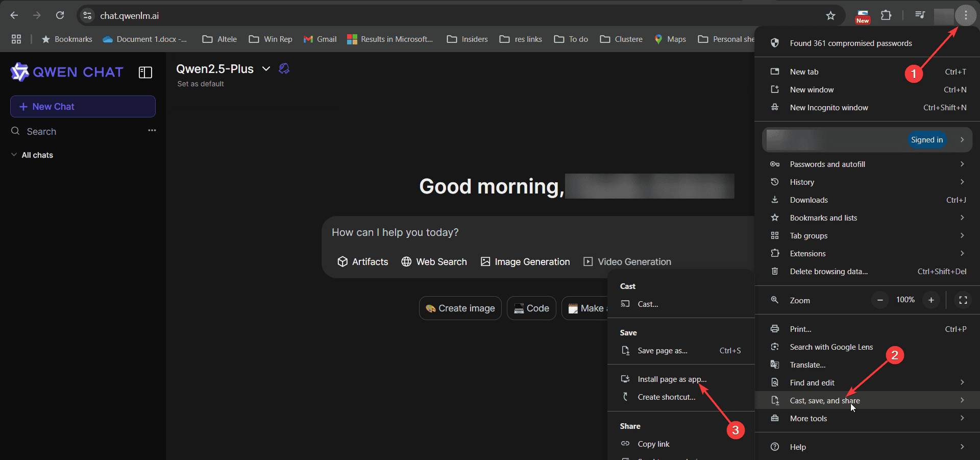
Task: Zoom in with the plus button
Action: pyautogui.click(x=931, y=300)
